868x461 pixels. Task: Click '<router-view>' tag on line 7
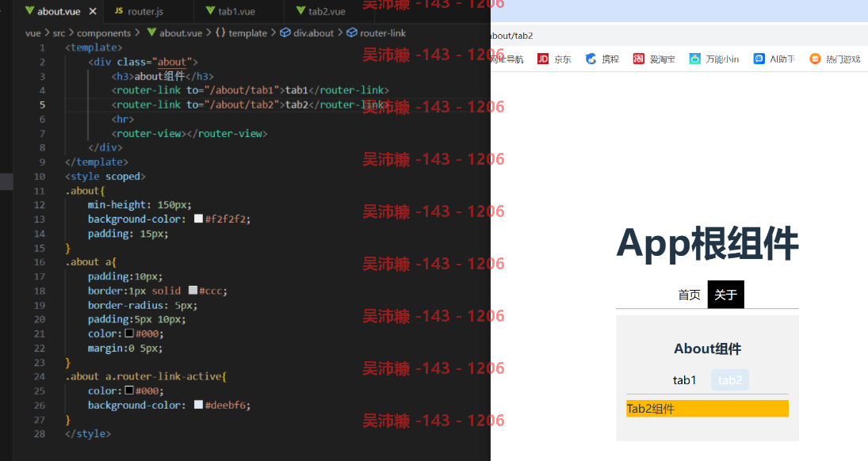(150, 133)
